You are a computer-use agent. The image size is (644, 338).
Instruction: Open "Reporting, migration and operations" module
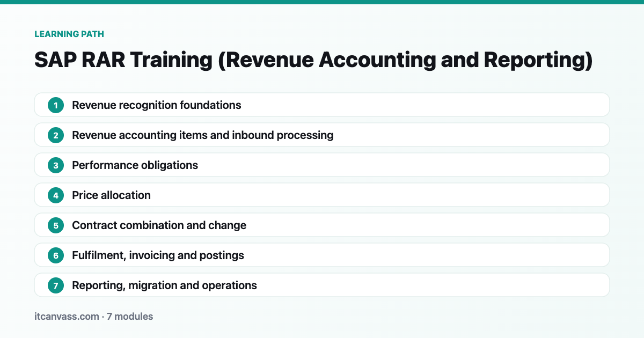(322, 285)
